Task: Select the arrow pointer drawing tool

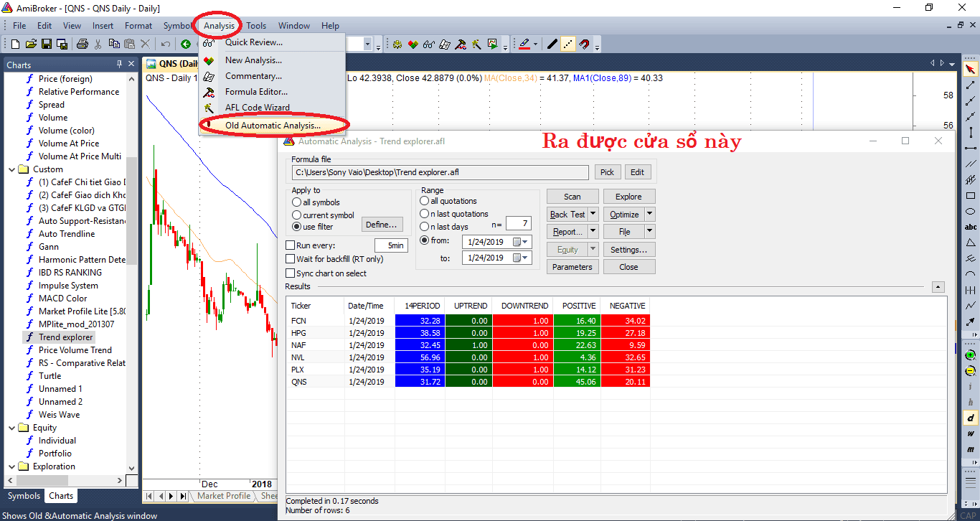Action: click(971, 70)
